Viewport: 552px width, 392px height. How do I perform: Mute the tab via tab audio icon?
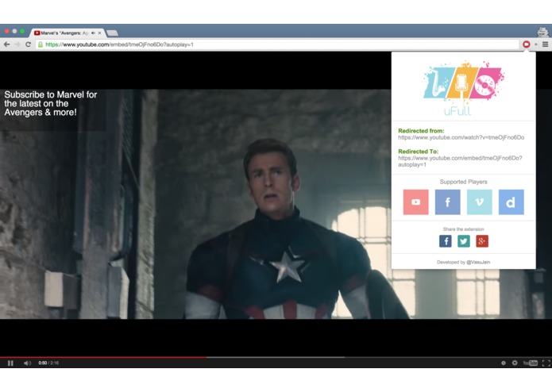(93, 33)
